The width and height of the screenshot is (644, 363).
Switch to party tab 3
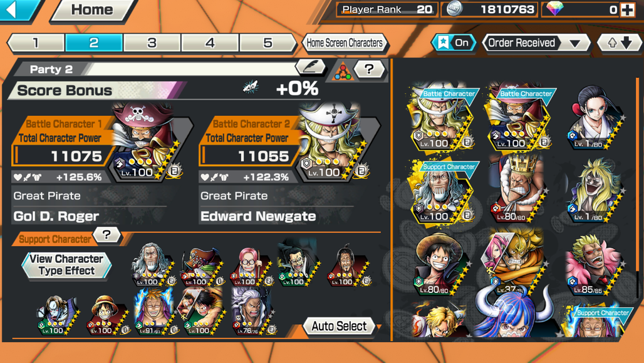(x=152, y=43)
